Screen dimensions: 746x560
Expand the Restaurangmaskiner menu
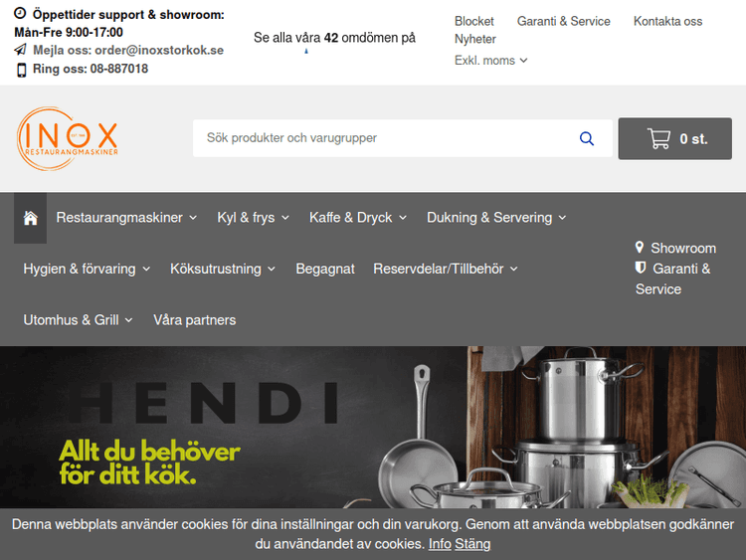(126, 218)
